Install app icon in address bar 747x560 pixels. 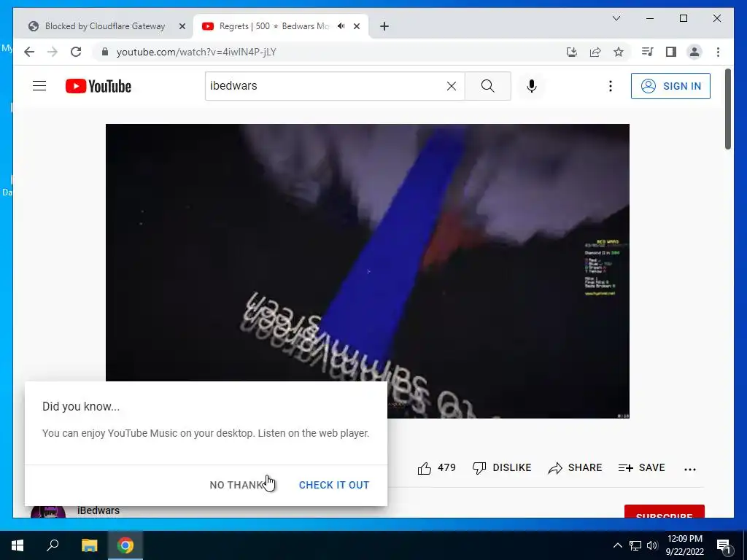[x=572, y=52]
